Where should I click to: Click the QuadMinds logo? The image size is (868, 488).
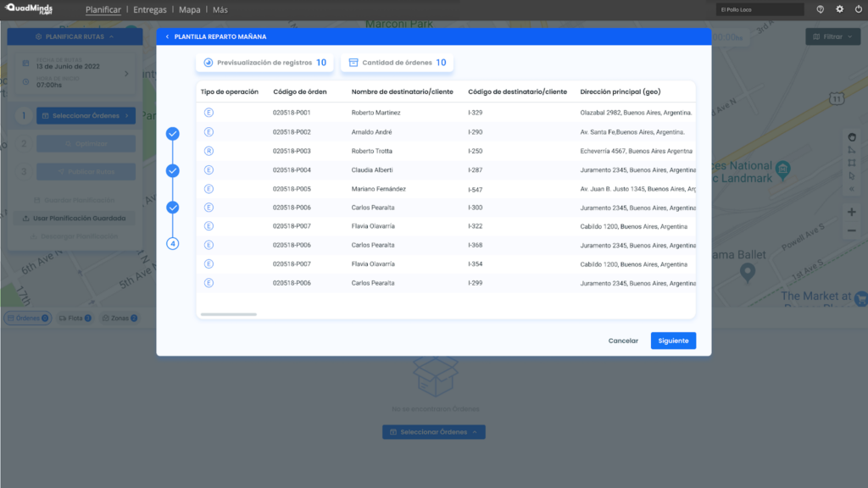(29, 8)
